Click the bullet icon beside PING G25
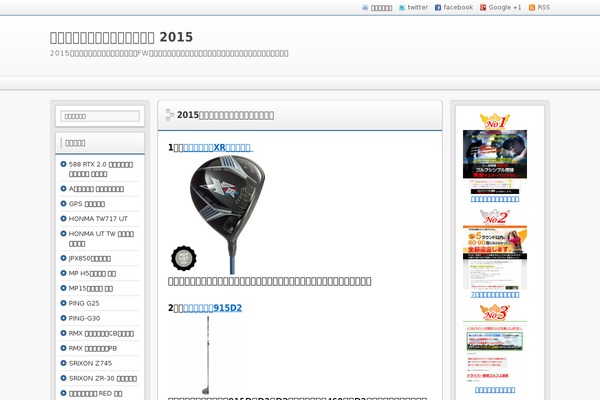600x400 pixels. pos(64,303)
